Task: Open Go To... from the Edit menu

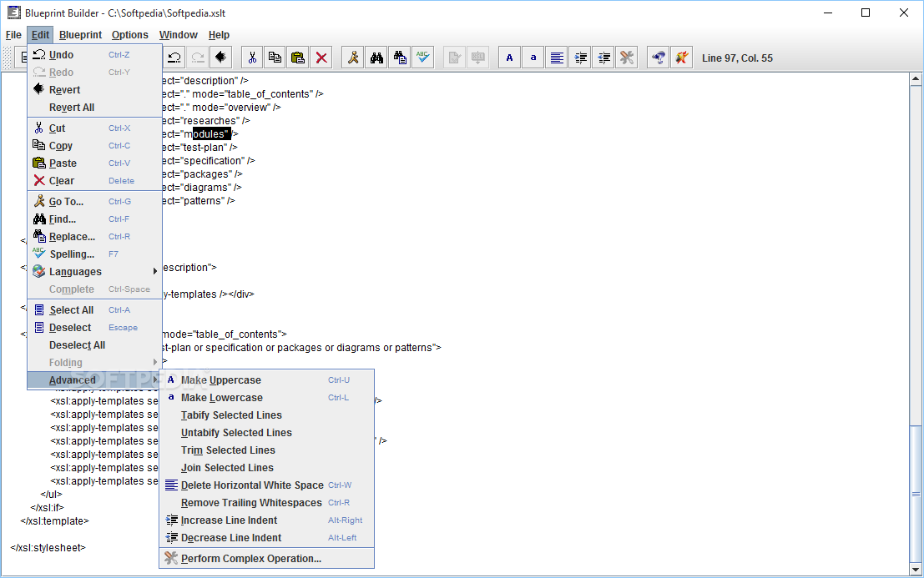Action: (94, 202)
